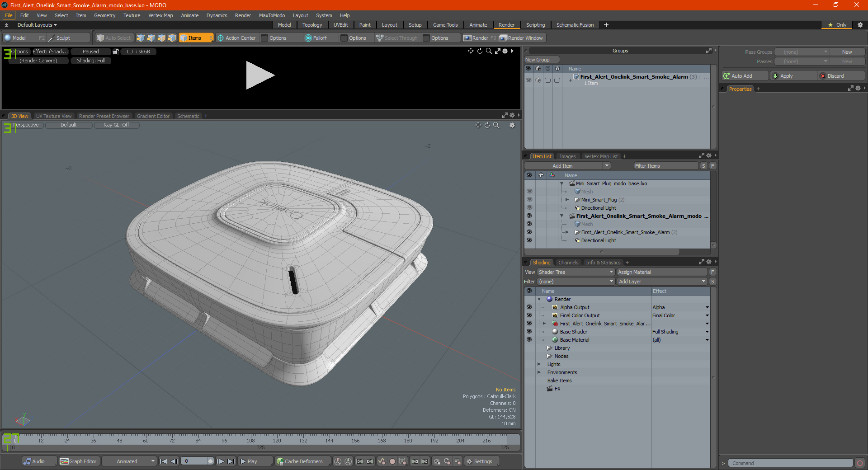Toggle visibility of Base Shader
The image size is (868, 470).
[529, 331]
